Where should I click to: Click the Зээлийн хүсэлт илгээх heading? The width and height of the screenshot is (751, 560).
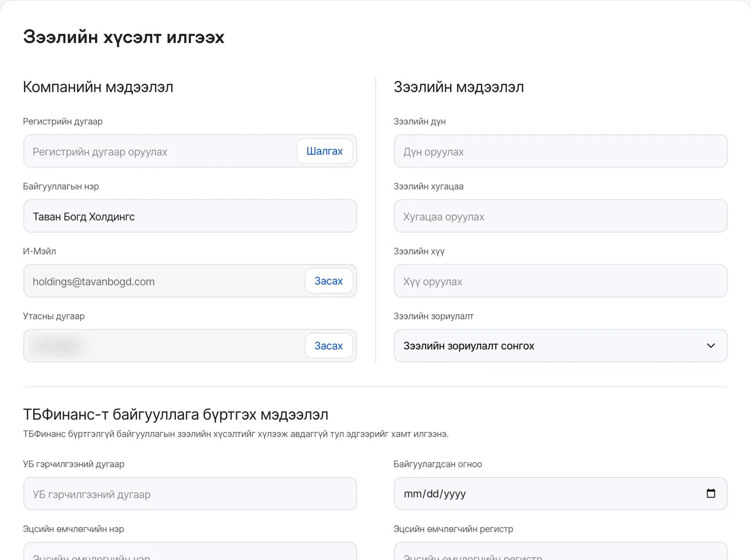click(124, 37)
